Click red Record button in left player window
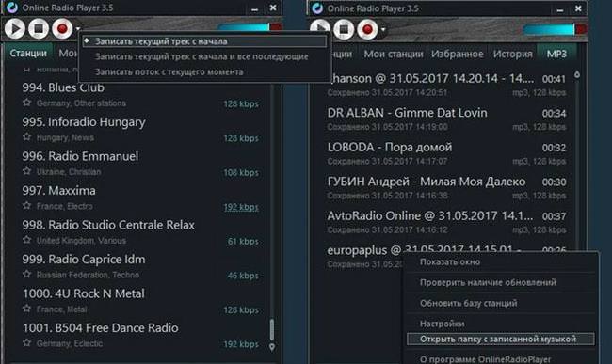612x364 pixels. click(x=62, y=28)
